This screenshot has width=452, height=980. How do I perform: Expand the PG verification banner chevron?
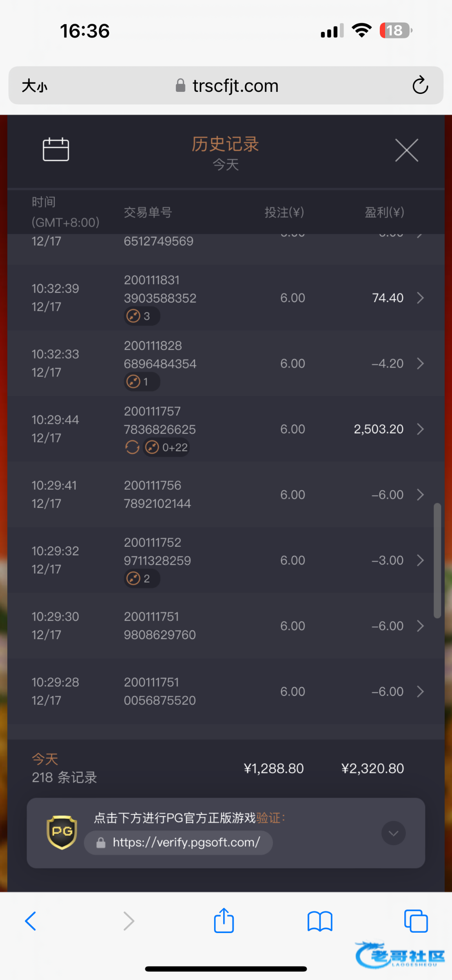click(x=393, y=833)
